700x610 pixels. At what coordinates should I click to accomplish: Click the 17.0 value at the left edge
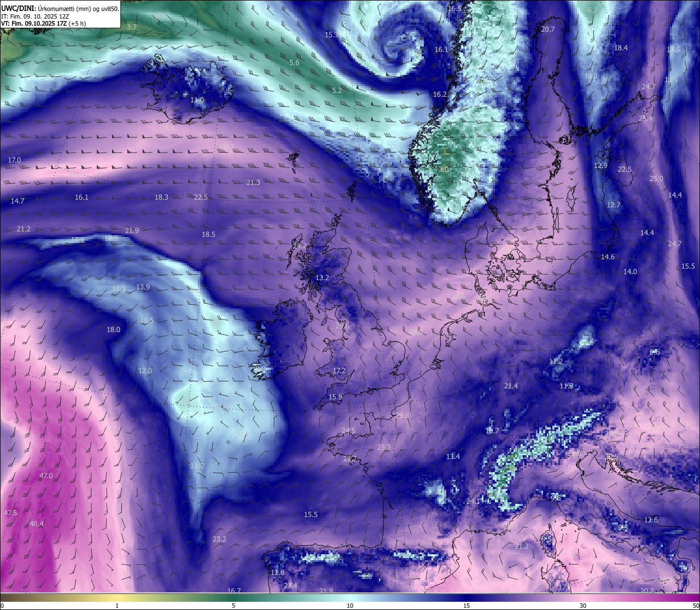coord(15,159)
